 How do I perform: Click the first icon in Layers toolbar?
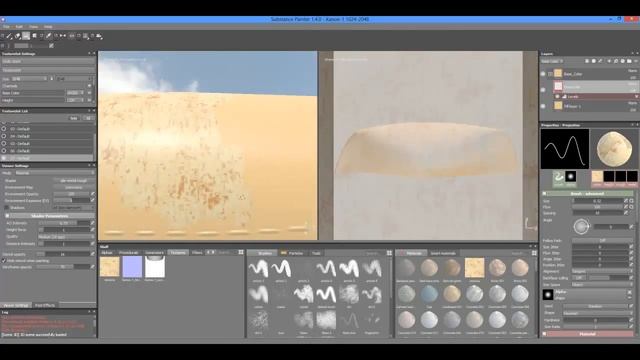click(x=587, y=61)
